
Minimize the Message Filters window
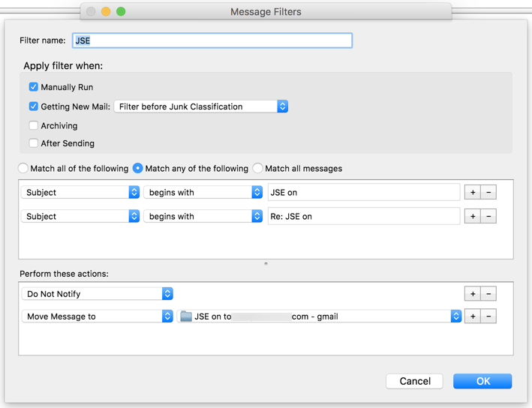click(106, 11)
